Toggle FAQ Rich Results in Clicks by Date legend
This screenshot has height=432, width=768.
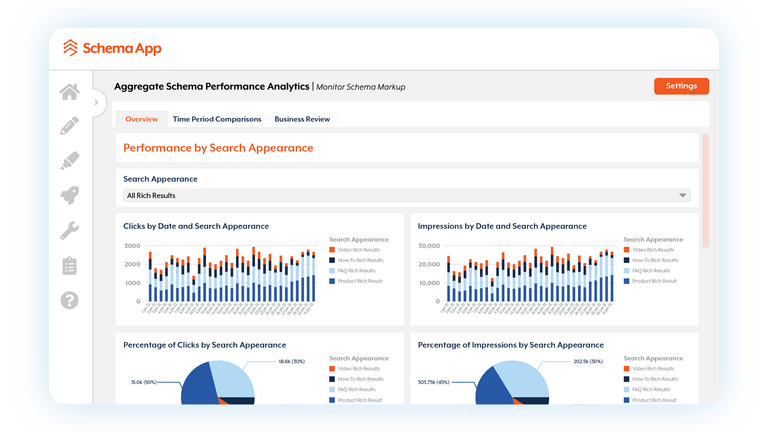[x=353, y=270]
